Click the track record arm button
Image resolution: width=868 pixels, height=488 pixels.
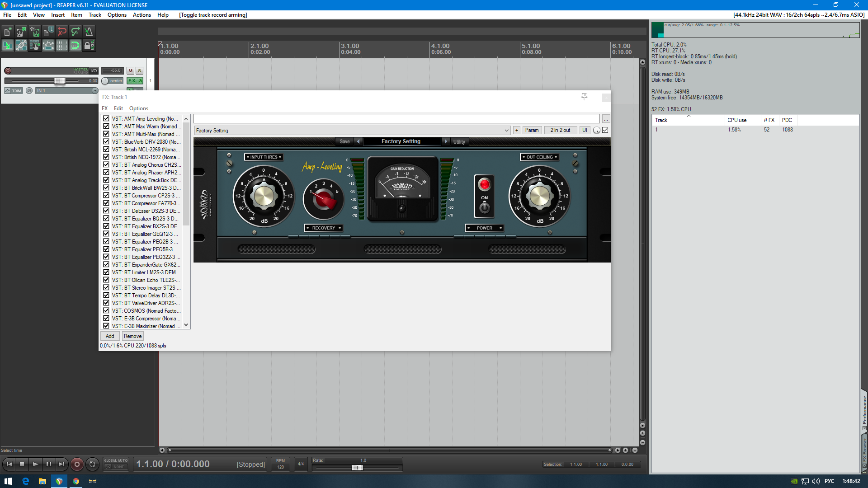(8, 70)
